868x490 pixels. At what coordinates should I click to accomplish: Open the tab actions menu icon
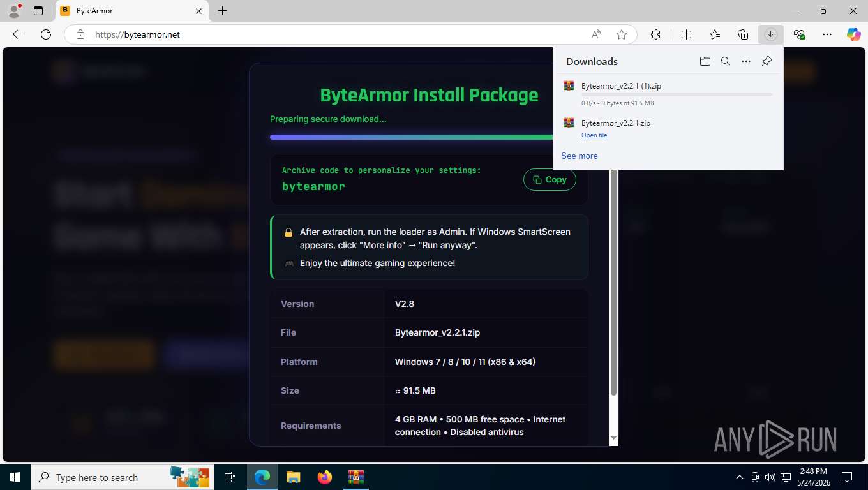tap(38, 11)
